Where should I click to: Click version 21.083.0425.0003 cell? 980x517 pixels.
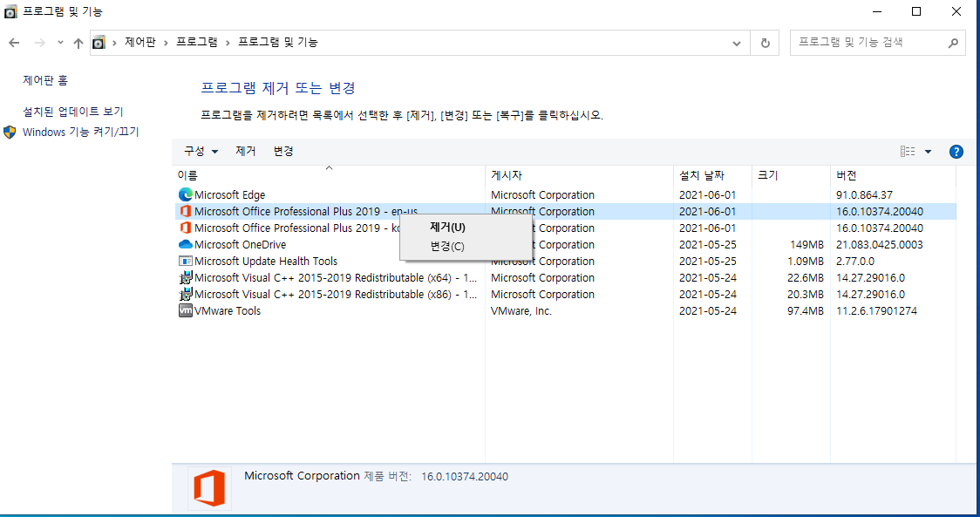click(880, 244)
